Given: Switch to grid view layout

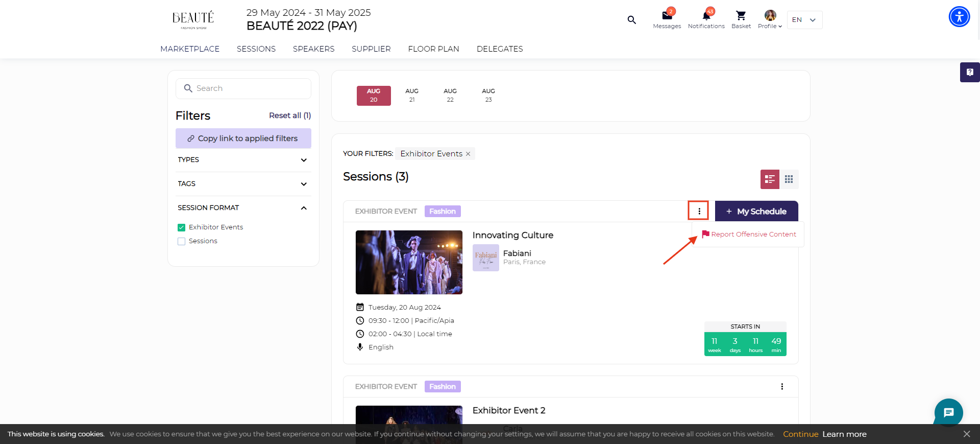Looking at the screenshot, I should click(x=789, y=179).
